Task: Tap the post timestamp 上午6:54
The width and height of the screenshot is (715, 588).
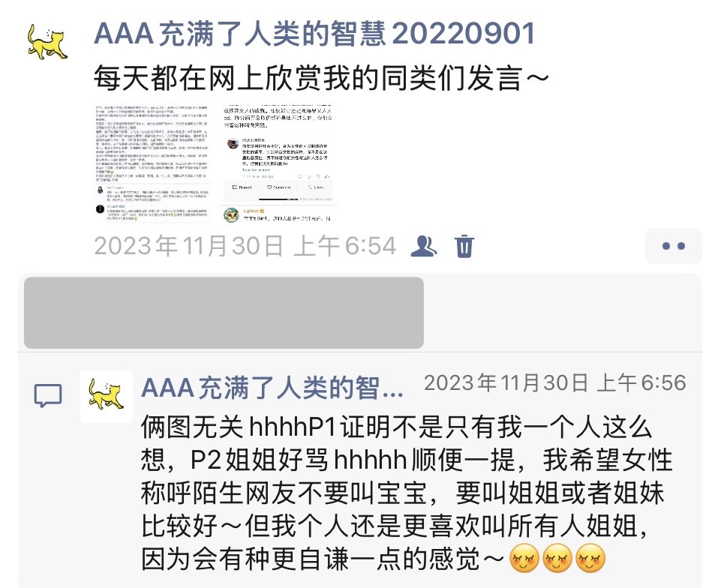Action: (x=345, y=246)
